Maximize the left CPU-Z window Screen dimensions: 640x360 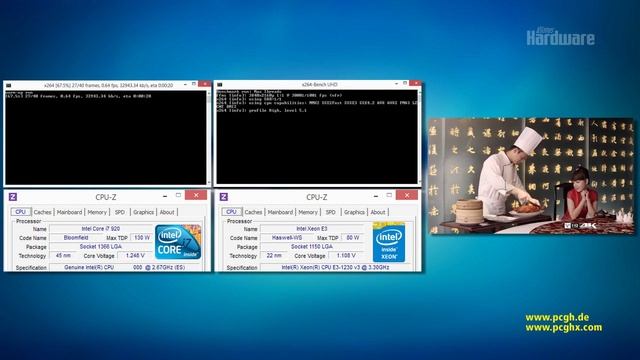pos(178,196)
